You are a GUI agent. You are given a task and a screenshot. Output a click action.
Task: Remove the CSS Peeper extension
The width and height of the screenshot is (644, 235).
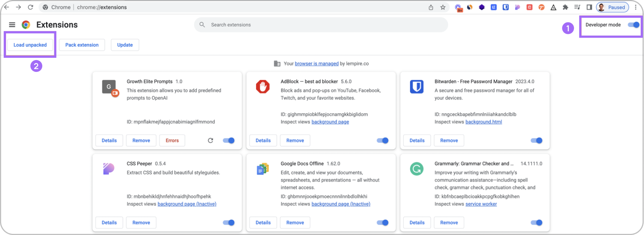pos(141,222)
